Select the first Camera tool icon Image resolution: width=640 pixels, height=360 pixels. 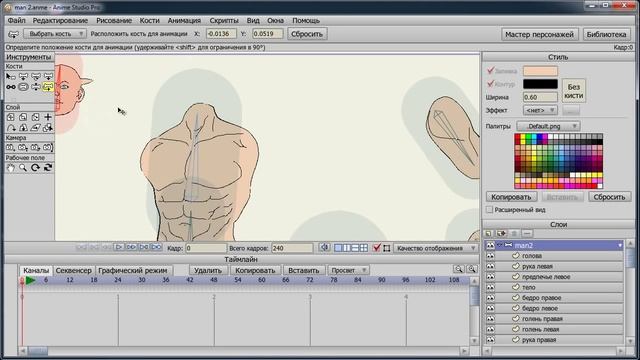(11, 147)
